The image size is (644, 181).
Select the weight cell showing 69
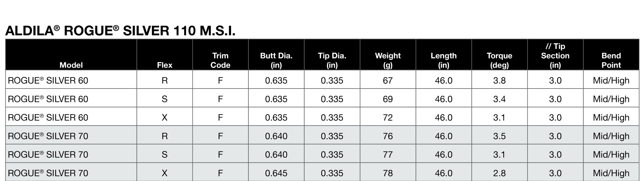click(x=388, y=99)
